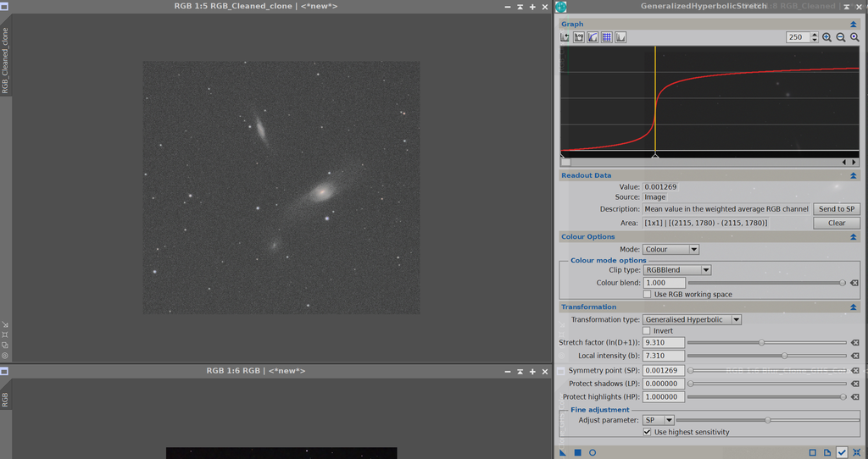Toggle the stretch curve icon in the Graph toolbar
Screen dimensions: 868x459
click(x=593, y=37)
